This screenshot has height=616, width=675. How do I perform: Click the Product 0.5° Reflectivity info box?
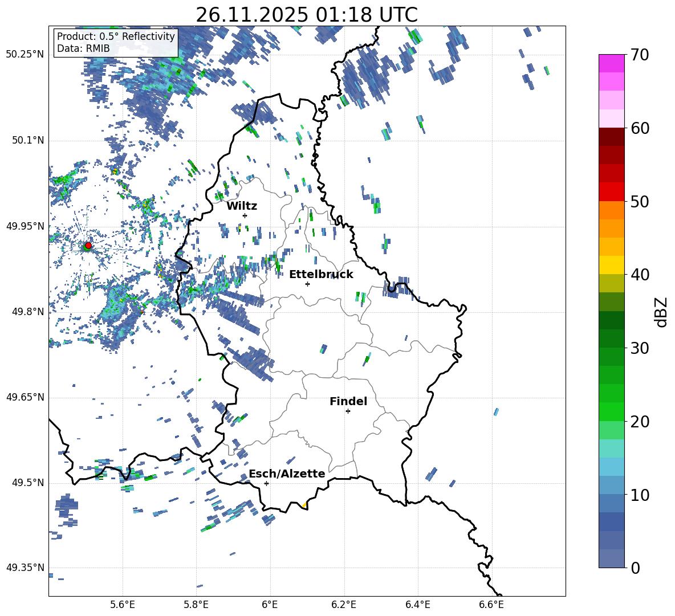click(116, 43)
